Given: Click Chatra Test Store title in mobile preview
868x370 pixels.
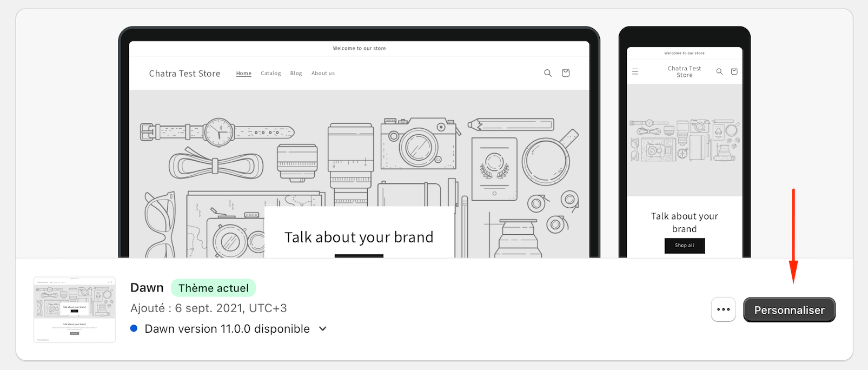Looking at the screenshot, I should 684,72.
